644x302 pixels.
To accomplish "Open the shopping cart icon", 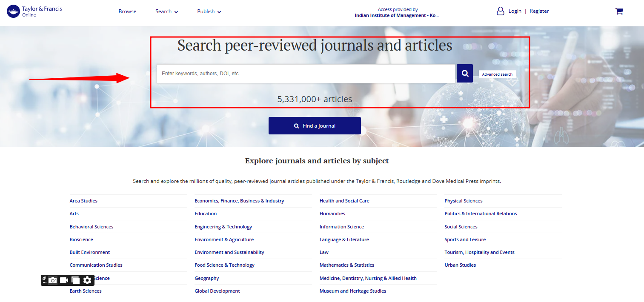I will [619, 11].
